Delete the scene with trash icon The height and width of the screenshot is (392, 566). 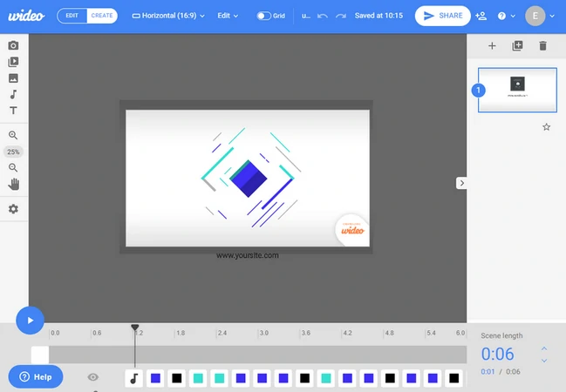tap(542, 46)
